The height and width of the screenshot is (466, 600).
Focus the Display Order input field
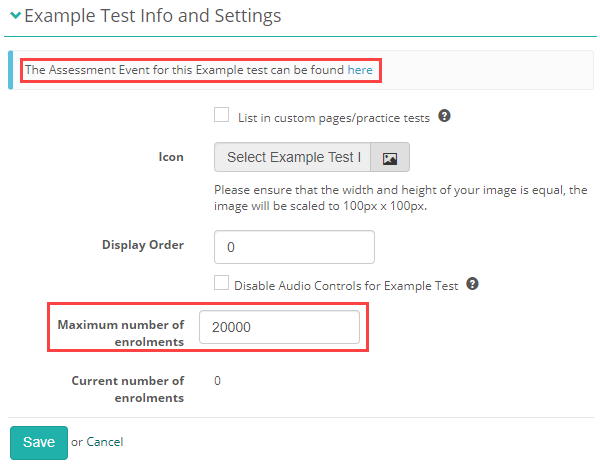pos(294,246)
